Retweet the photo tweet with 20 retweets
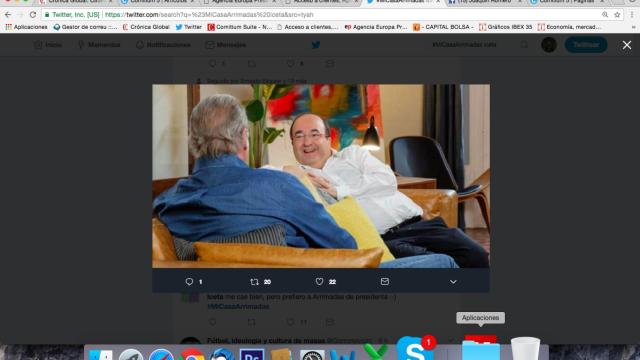 [x=254, y=282]
